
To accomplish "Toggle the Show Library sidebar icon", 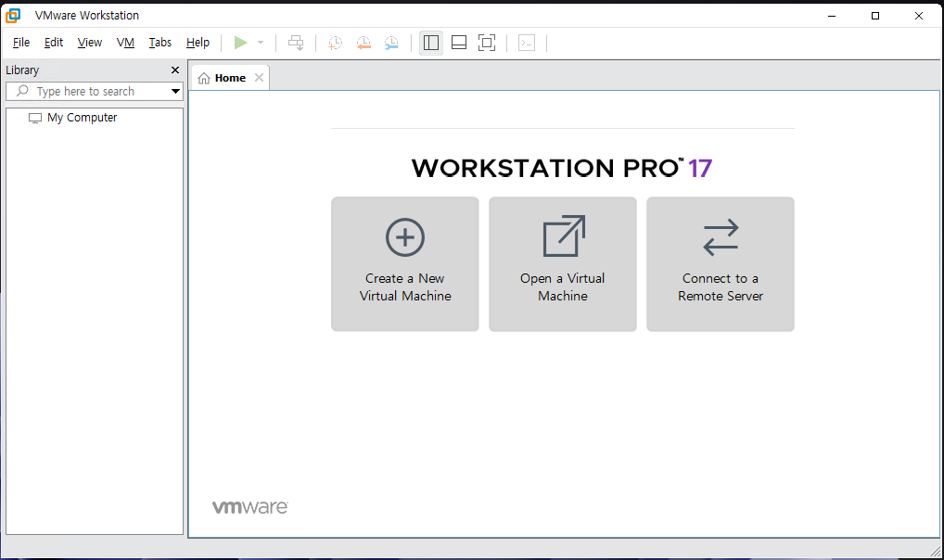I will point(431,43).
